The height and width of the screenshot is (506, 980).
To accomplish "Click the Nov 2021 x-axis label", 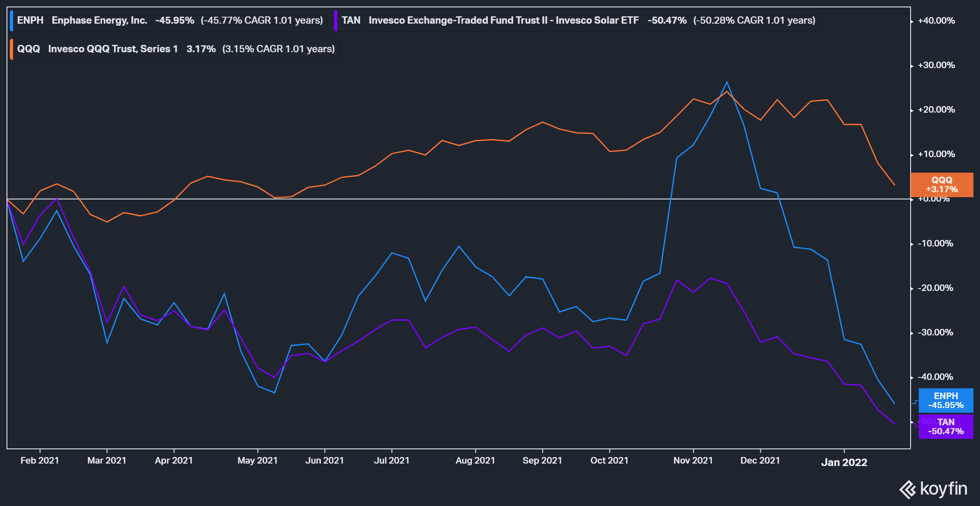I will tap(693, 461).
